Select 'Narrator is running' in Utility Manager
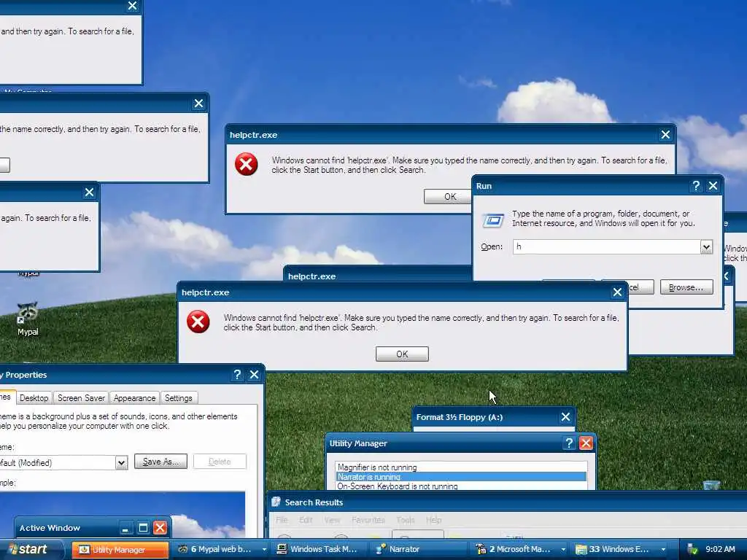Screen dimensions: 747x560 pos(461,477)
